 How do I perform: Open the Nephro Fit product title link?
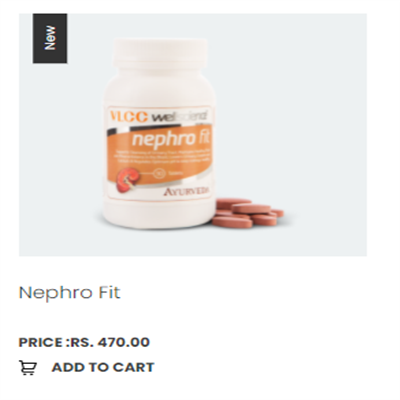pyautogui.click(x=69, y=293)
